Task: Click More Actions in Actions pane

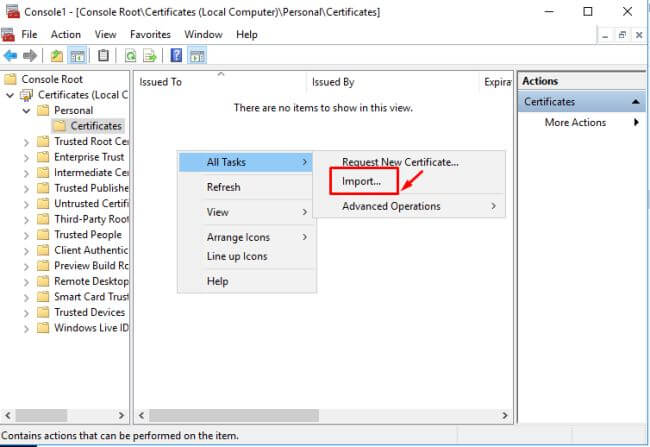Action: [x=575, y=122]
